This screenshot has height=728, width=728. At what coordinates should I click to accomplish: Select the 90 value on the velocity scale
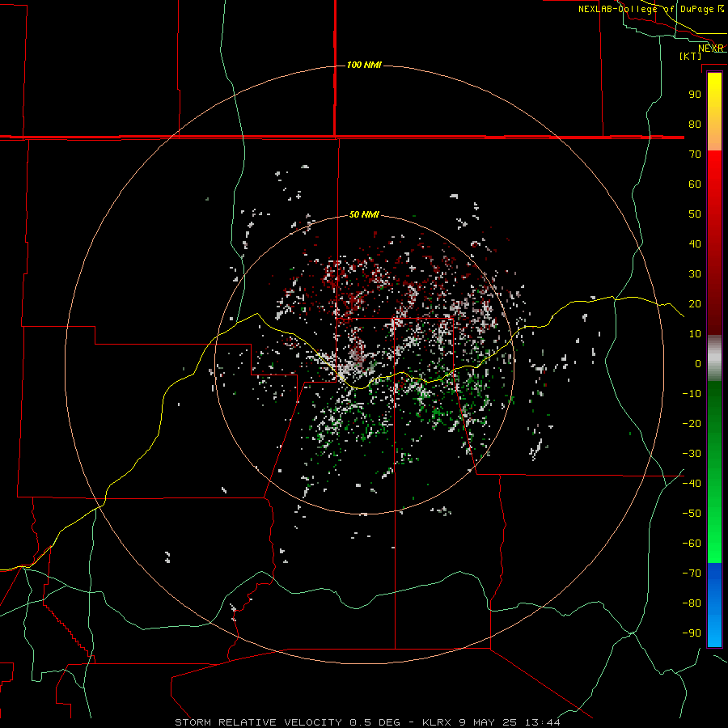(695, 95)
